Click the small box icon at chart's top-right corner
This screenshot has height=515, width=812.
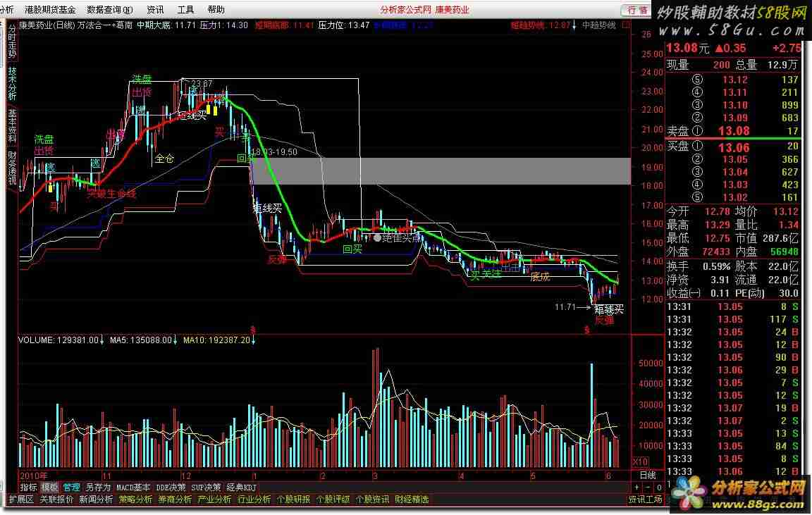click(x=626, y=25)
